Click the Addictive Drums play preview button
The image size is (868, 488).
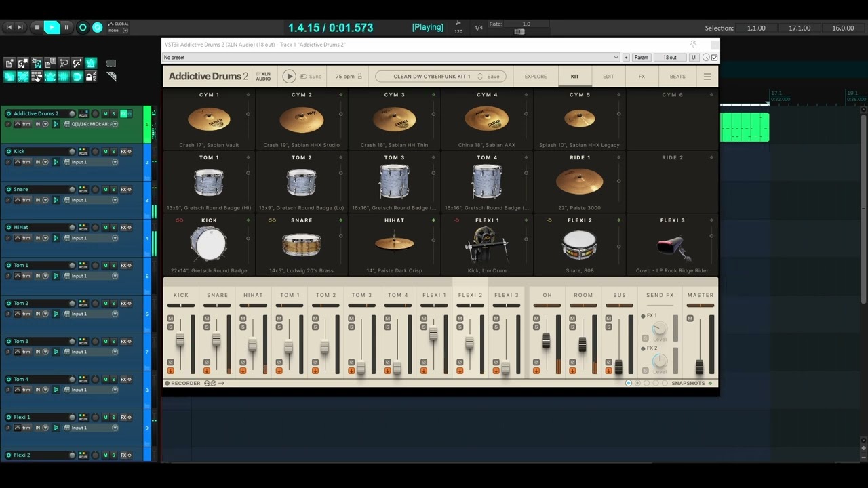(x=289, y=77)
